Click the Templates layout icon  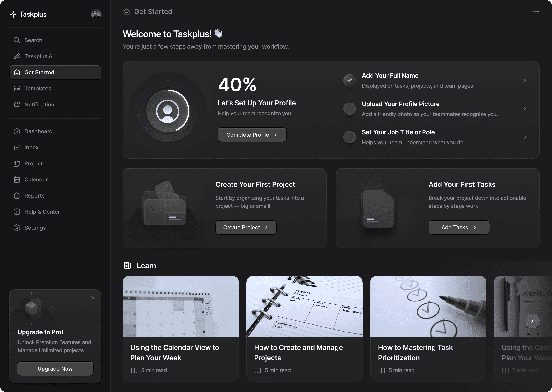17,88
